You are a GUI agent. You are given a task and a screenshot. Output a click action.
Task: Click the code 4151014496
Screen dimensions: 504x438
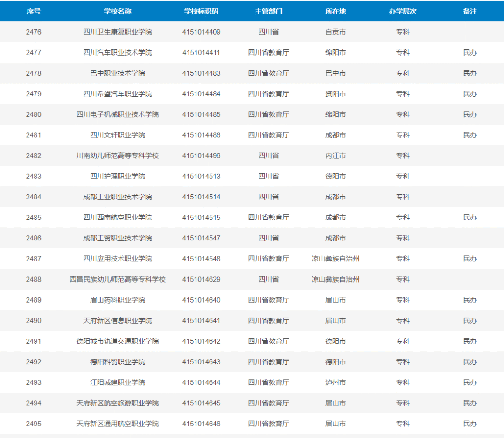(x=201, y=155)
